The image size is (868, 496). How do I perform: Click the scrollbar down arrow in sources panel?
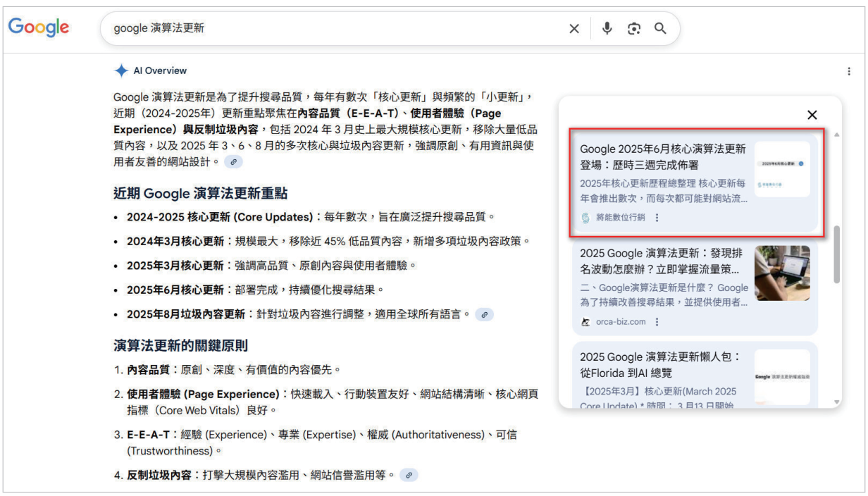point(837,402)
